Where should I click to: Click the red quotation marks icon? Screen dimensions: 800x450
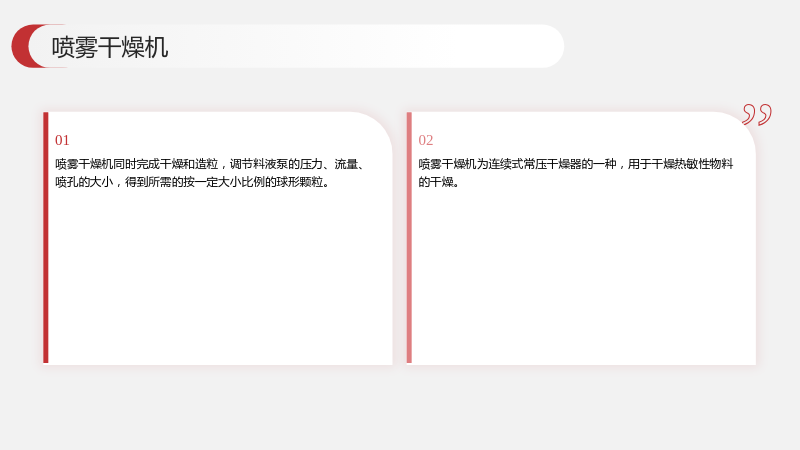(757, 115)
